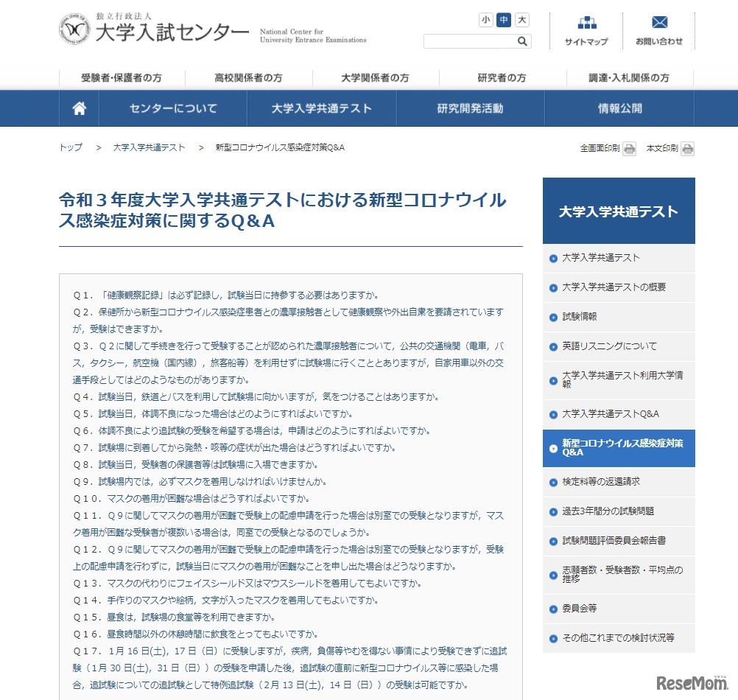The image size is (738, 700).
Task: Open 調達・入札関係の方 tab
Action: pyautogui.click(x=629, y=78)
